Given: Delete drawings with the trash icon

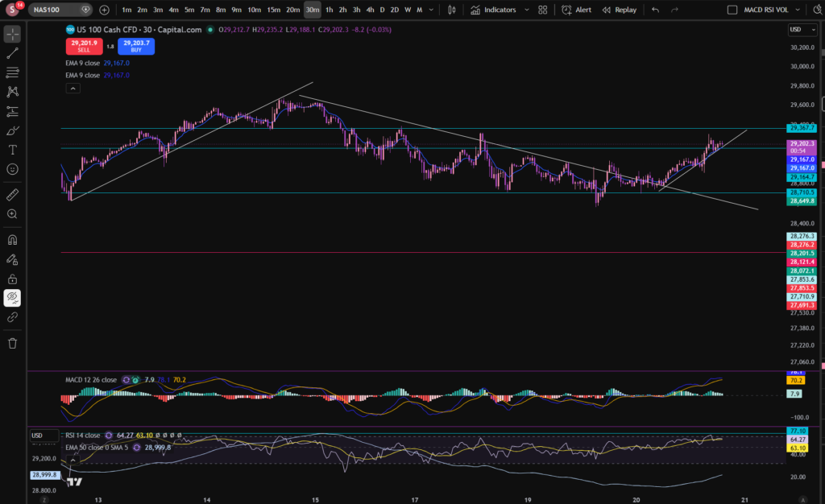Looking at the screenshot, I should coord(13,343).
